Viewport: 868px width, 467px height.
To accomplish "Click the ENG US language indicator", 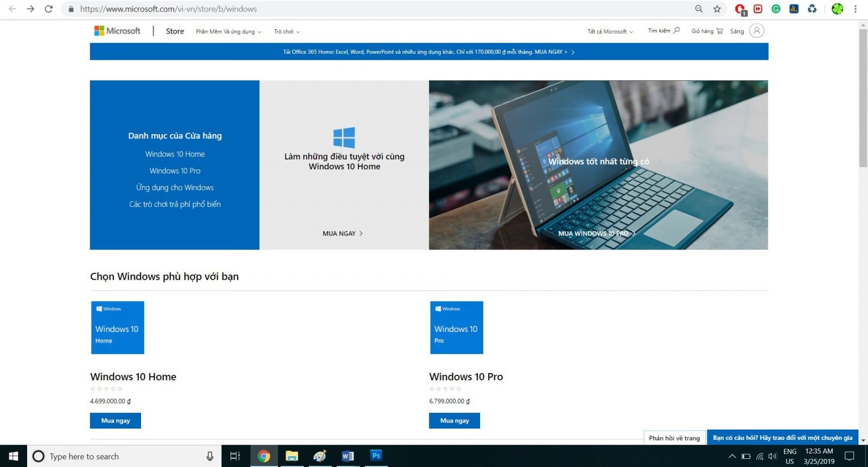I will pos(790,456).
